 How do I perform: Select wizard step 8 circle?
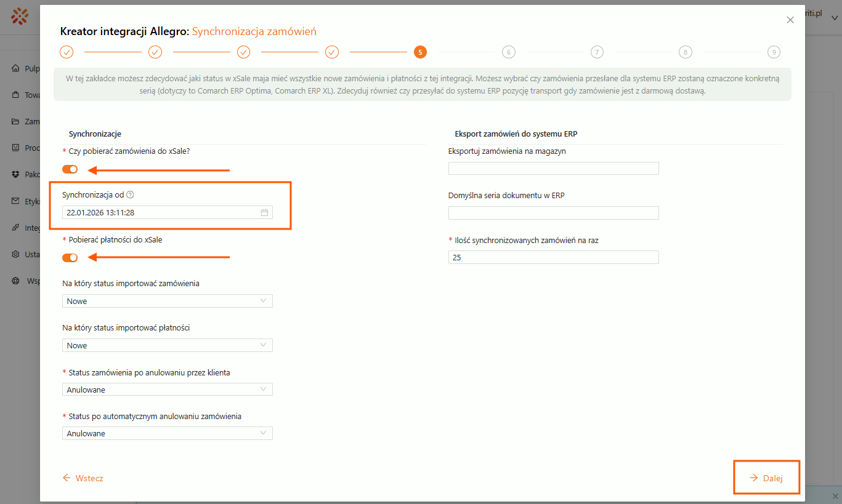tap(685, 52)
